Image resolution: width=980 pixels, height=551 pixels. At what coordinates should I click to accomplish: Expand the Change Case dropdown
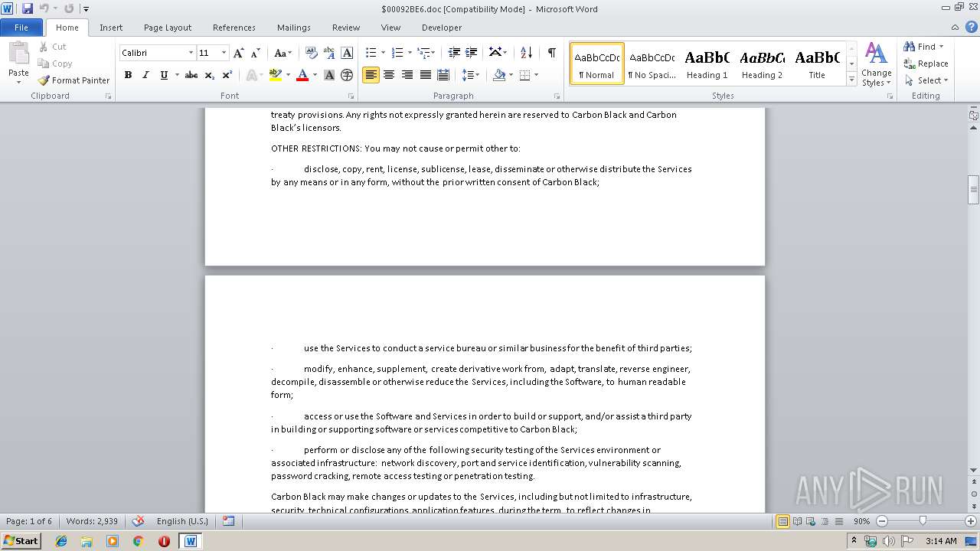pos(282,53)
